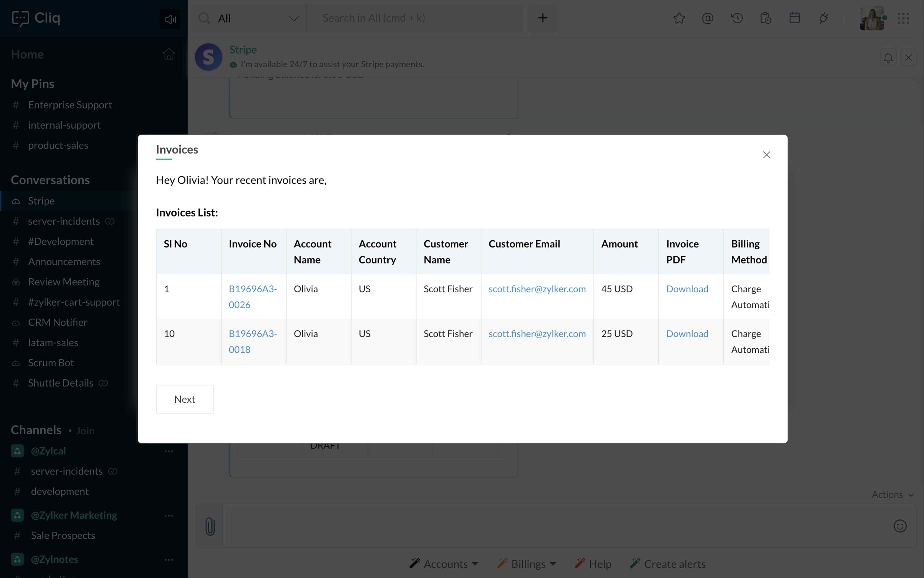Click the 'Scott Fisher' cell in row 1

coord(448,289)
